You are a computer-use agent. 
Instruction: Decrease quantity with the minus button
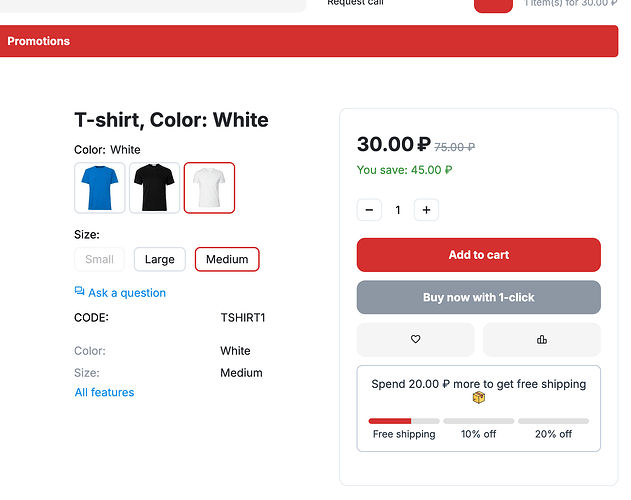[370, 210]
